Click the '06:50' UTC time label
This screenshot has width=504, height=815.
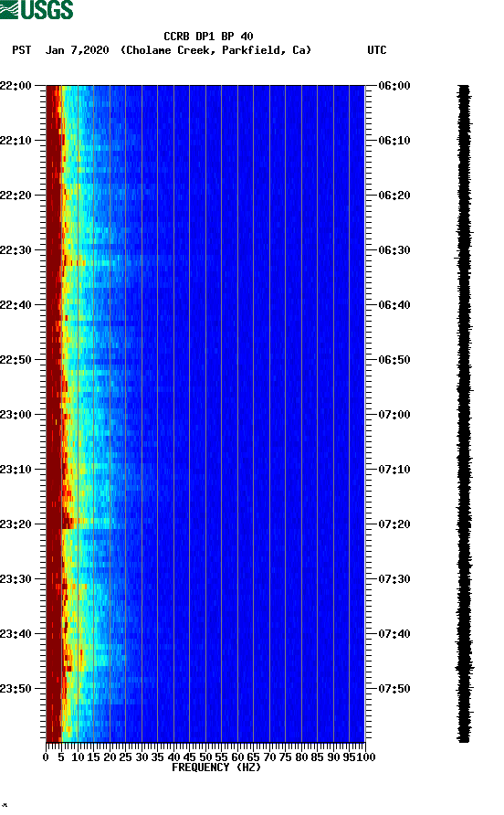click(x=394, y=360)
